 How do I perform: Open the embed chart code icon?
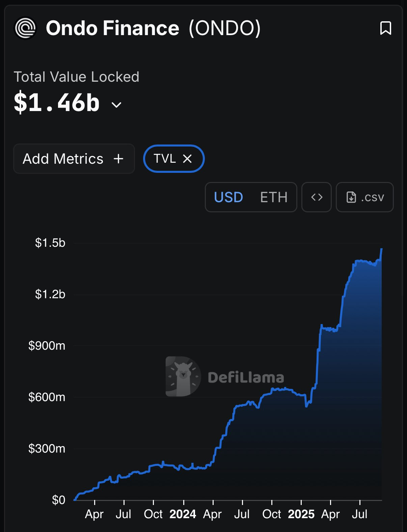coord(317,197)
